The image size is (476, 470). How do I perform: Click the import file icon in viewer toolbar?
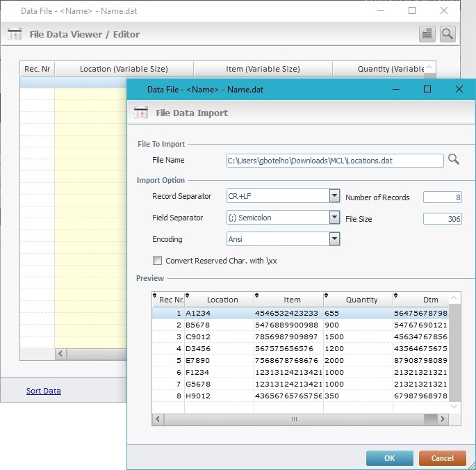click(427, 33)
